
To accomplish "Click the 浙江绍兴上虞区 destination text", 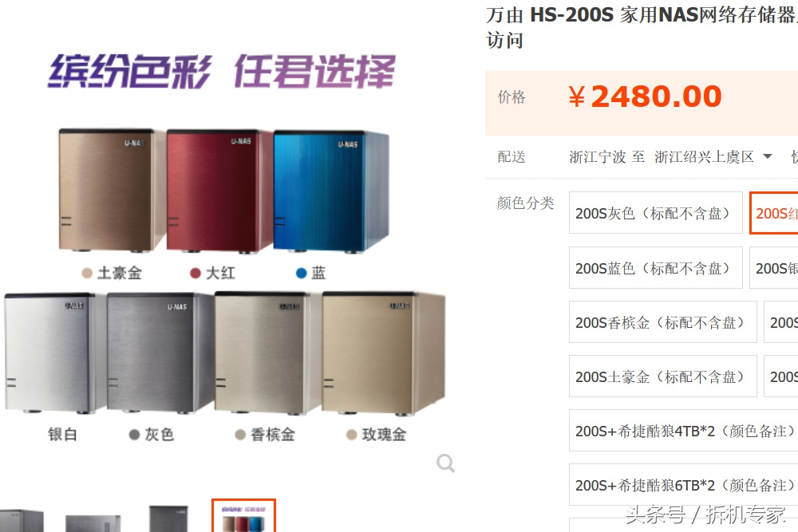I will [704, 156].
